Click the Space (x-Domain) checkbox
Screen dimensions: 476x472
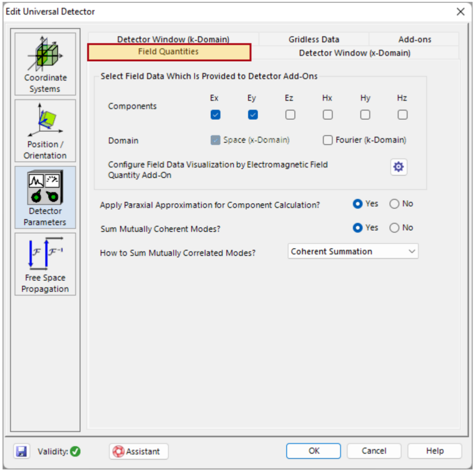215,140
